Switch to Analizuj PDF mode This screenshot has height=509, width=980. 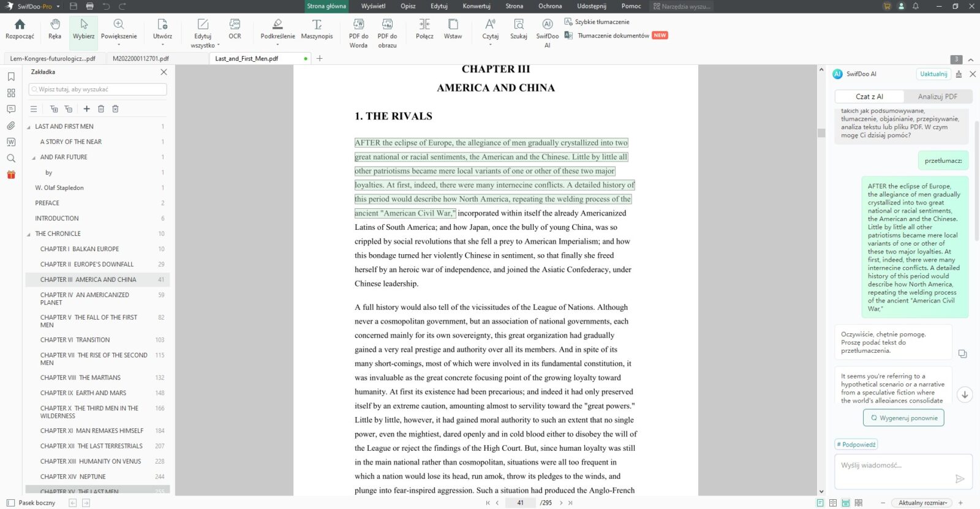[937, 97]
